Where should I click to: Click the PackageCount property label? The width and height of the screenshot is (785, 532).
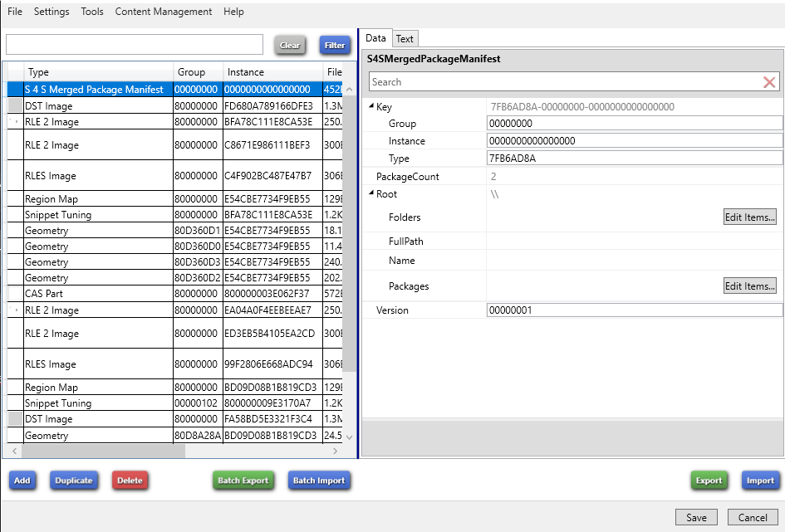click(x=407, y=177)
